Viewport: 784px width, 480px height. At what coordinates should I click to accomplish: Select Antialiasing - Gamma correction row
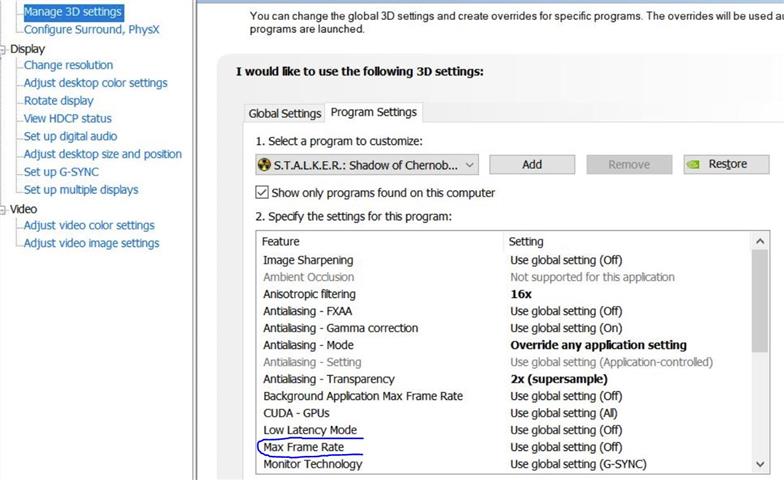pos(504,328)
